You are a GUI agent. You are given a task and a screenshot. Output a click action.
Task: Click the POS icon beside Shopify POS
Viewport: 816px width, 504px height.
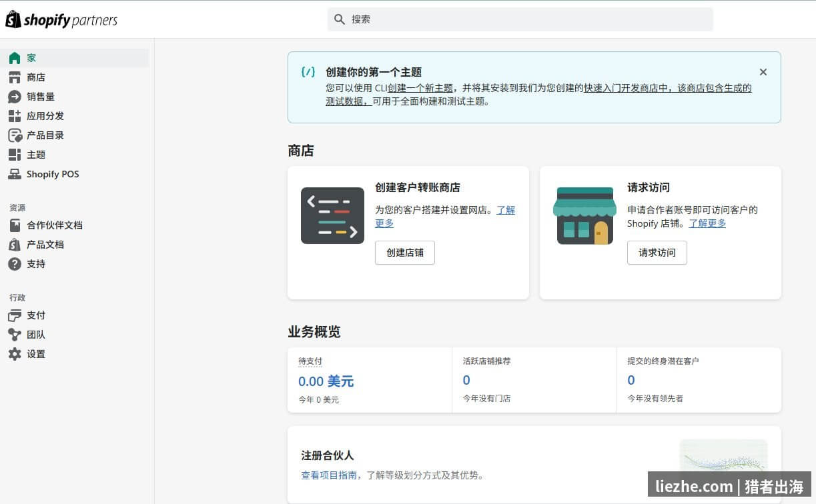click(x=15, y=174)
